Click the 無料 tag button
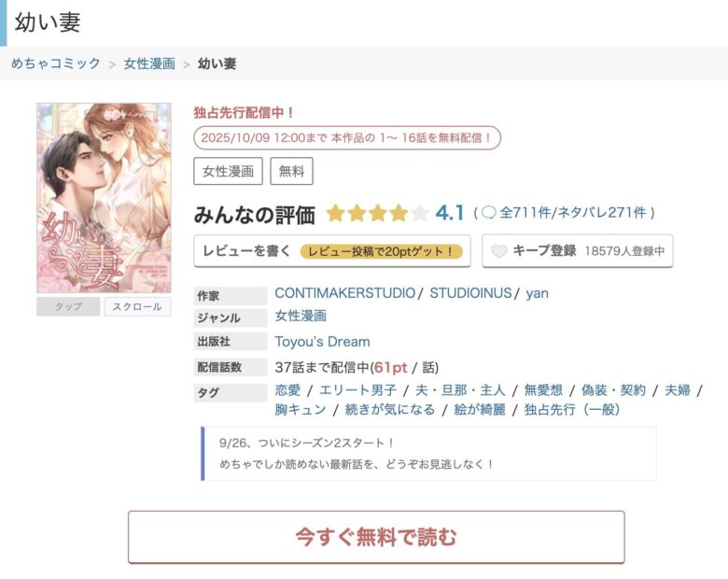Screen dimensions: 728x579 pyautogui.click(x=291, y=171)
